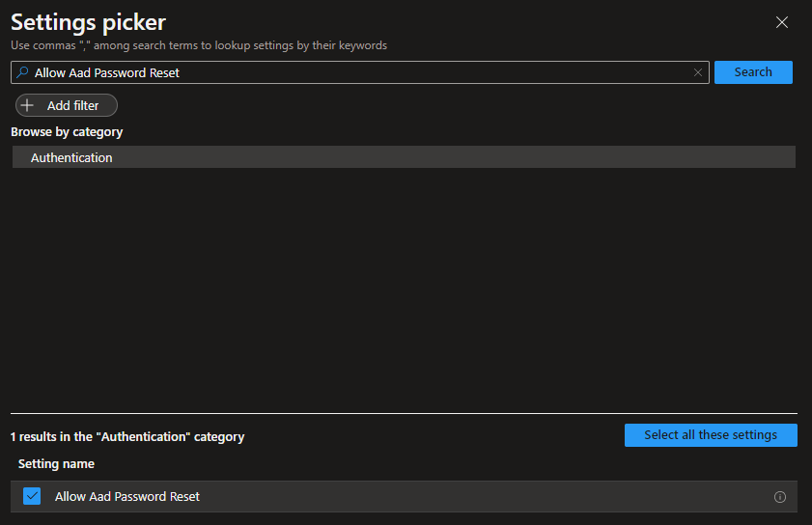This screenshot has height=525, width=812.
Task: Uncheck the Allow Aad Password Reset checkbox
Action: [x=32, y=496]
